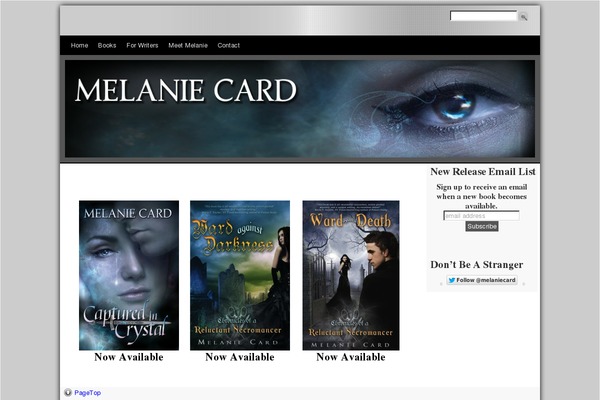Click the Melanie Card header banner

(x=300, y=109)
